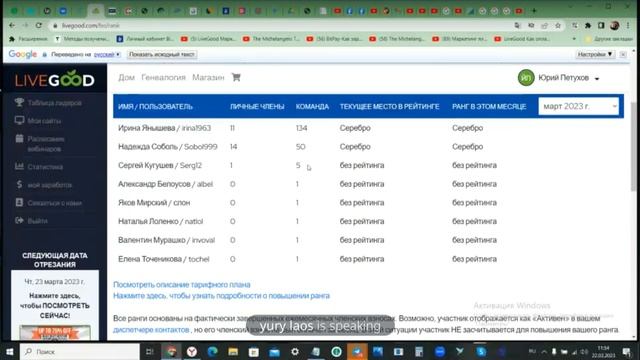Open the shopping cart icon
Image resolution: width=640 pixels, height=360 pixels.
(236, 77)
